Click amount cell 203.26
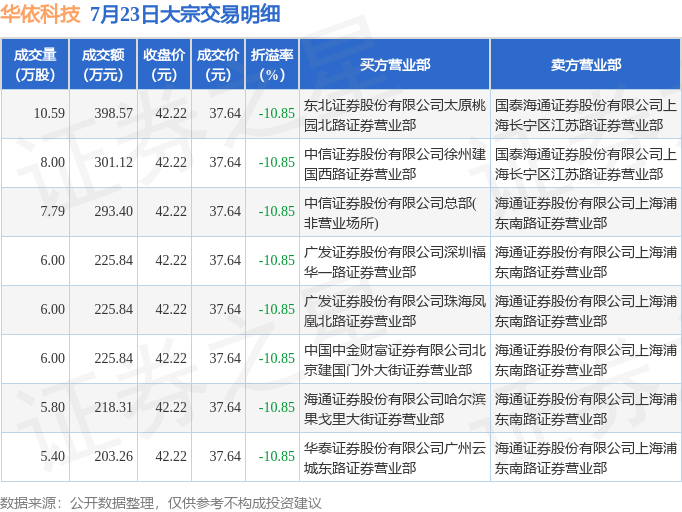682x512 pixels. [x=114, y=457]
